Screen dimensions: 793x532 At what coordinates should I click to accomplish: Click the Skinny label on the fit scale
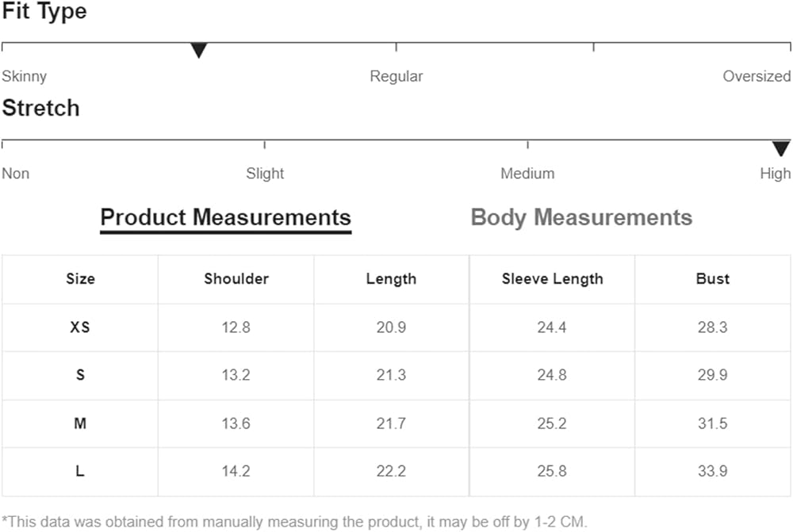coord(24,76)
